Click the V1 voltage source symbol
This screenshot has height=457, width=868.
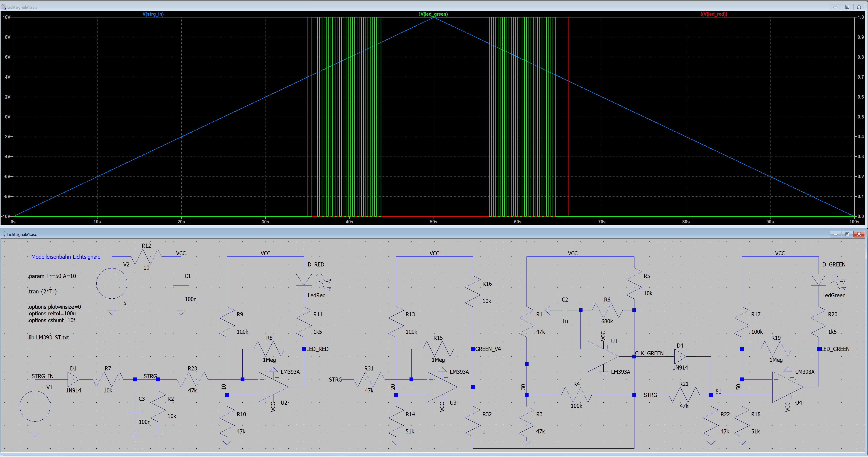coord(35,406)
